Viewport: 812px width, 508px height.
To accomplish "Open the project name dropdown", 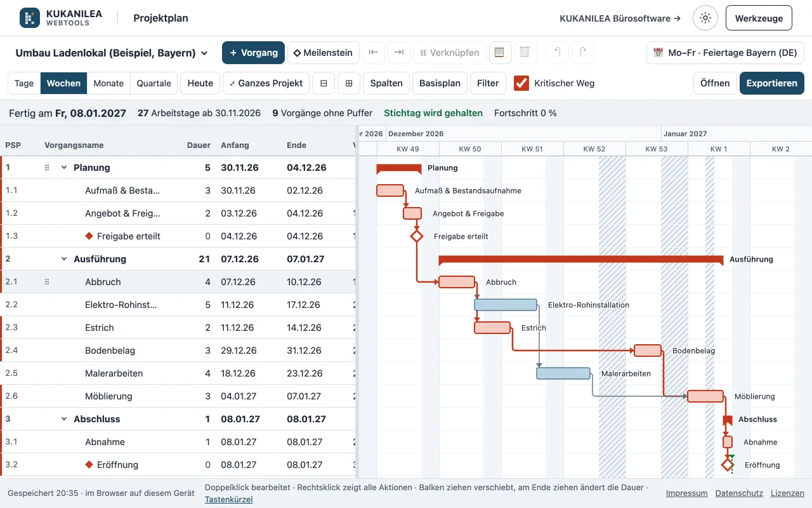I will click(x=112, y=53).
